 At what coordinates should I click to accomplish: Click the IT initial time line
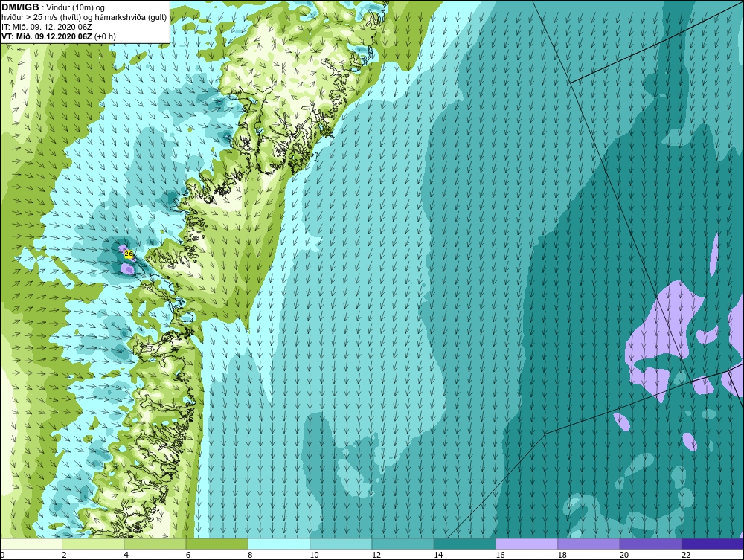click(46, 27)
